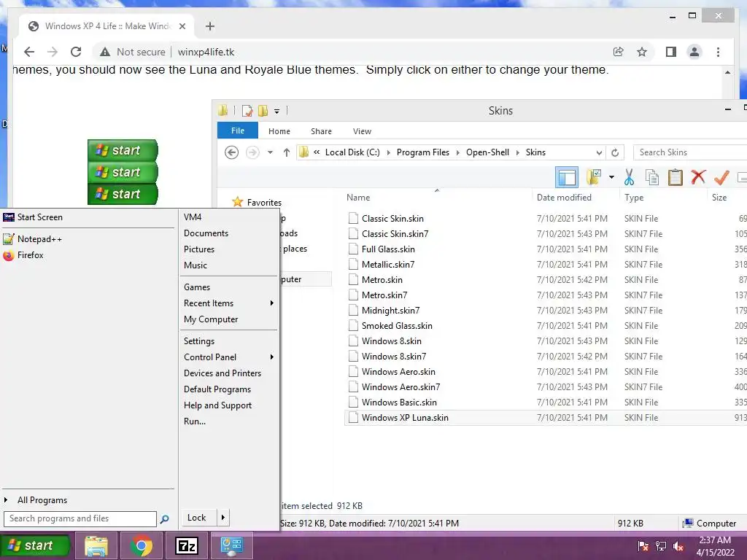Open the Share ribbon tab
Viewport: 747px width, 560px height.
click(x=321, y=131)
